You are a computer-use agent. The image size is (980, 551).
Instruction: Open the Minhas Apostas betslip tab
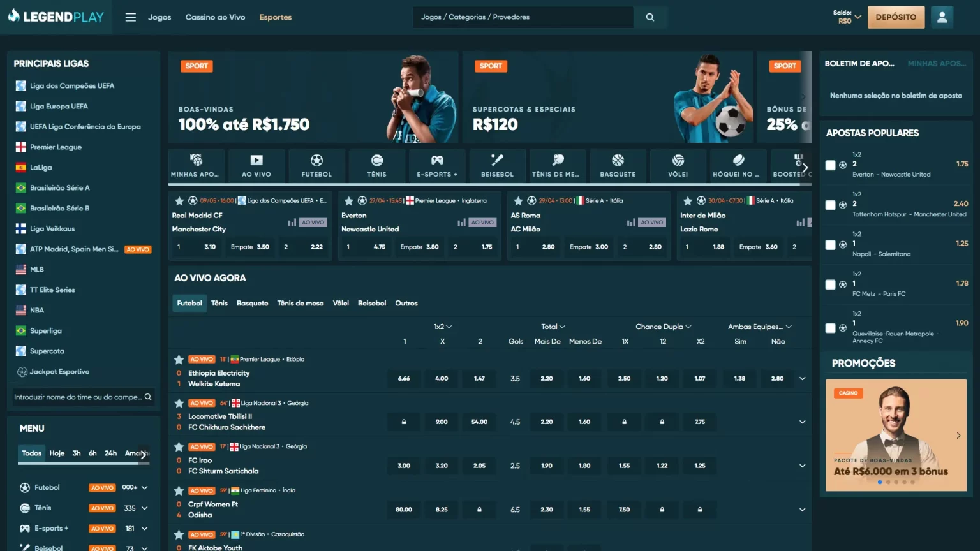point(937,64)
